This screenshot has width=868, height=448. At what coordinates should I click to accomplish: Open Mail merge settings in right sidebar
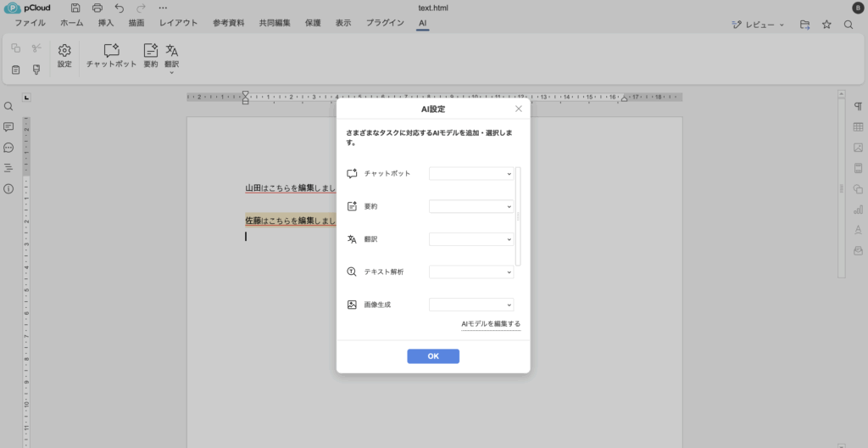point(858,251)
